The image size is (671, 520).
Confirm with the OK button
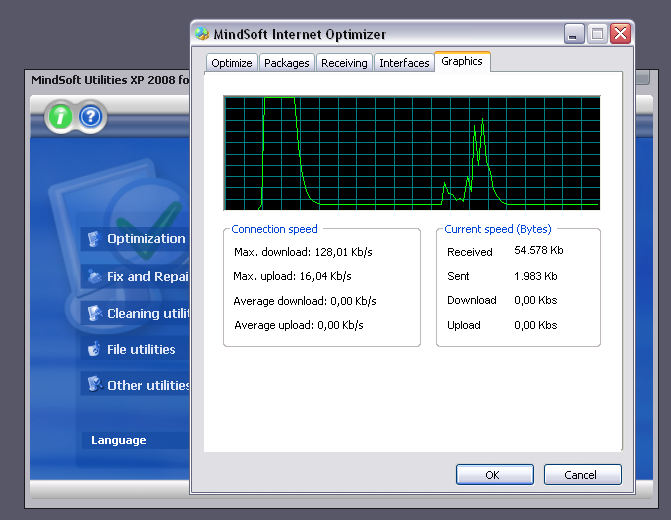point(495,475)
